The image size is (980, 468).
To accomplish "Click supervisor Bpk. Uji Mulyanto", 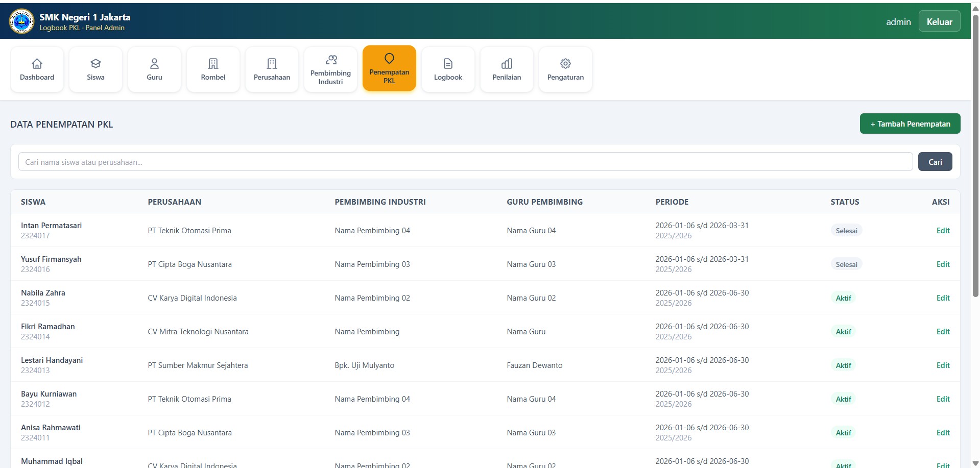I will pyautogui.click(x=365, y=365).
